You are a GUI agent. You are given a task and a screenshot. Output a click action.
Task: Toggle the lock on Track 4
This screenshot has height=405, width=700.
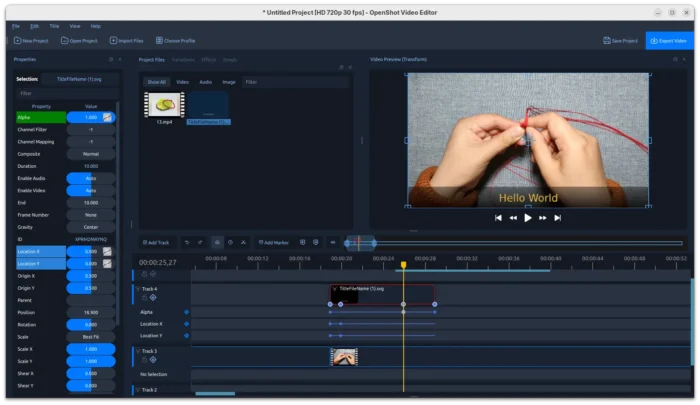click(143, 298)
